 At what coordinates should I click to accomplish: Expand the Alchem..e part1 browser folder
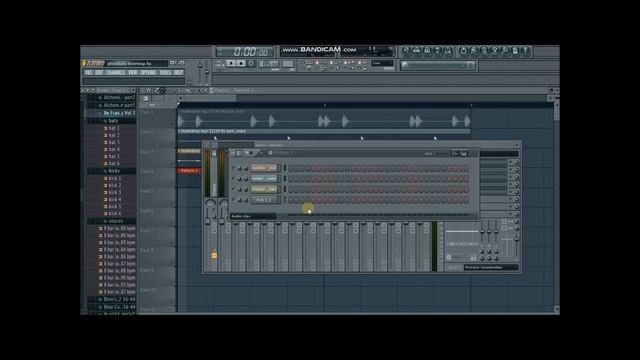(118, 105)
